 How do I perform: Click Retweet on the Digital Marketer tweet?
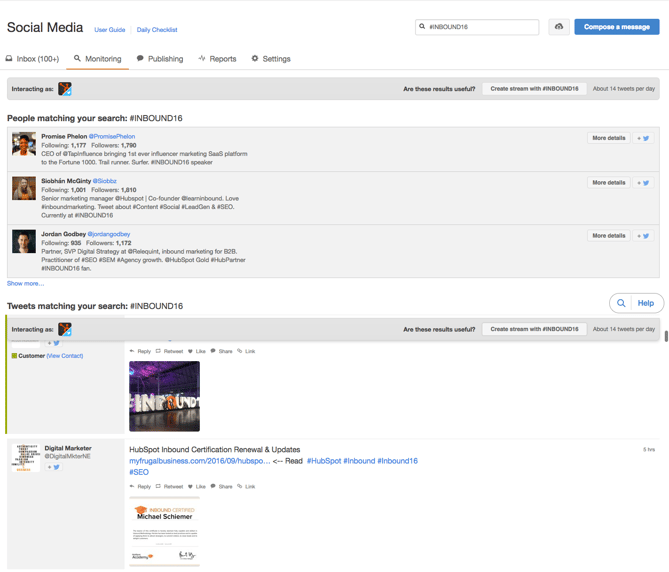click(x=169, y=487)
